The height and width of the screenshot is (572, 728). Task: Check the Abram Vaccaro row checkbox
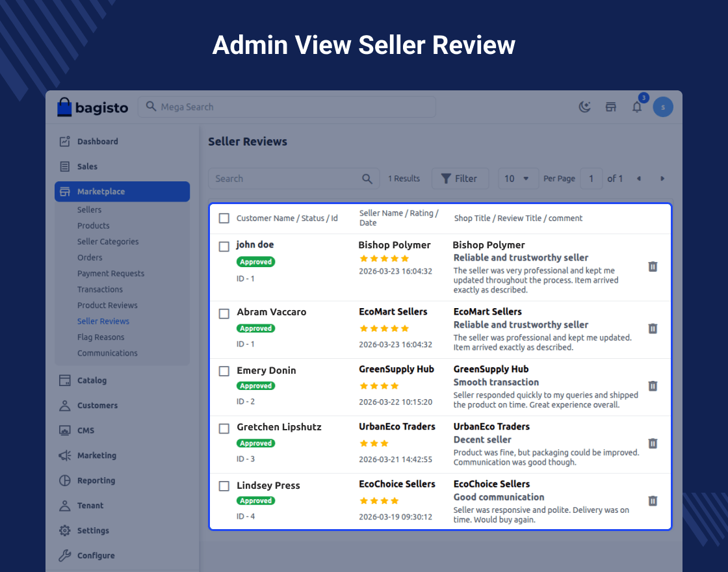224,313
